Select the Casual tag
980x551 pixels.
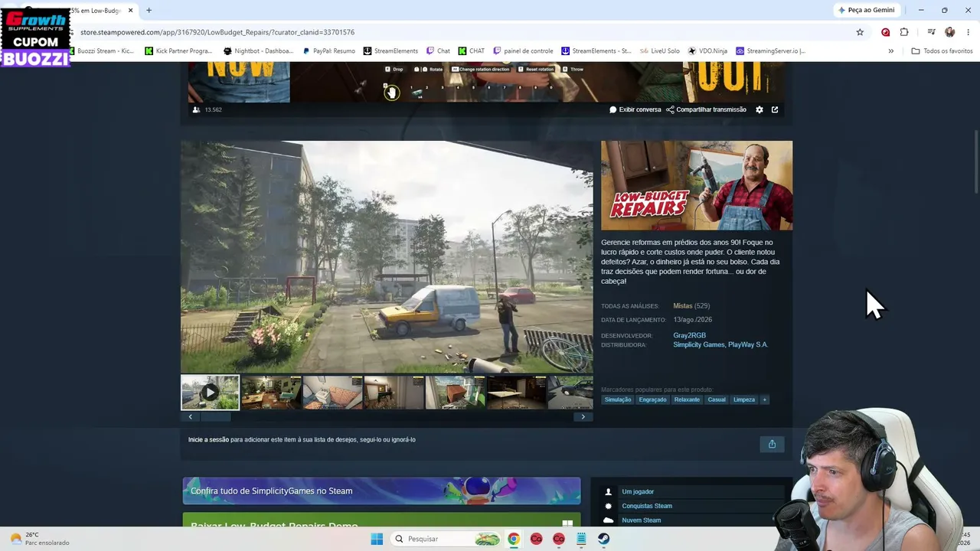click(x=717, y=399)
